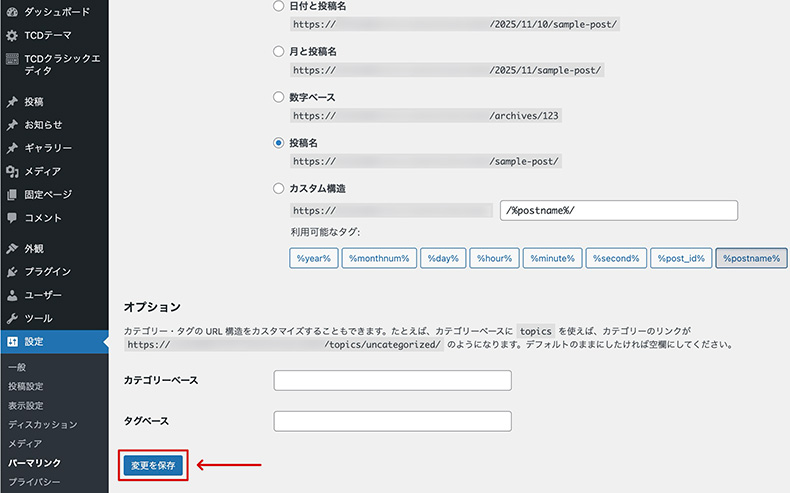The width and height of the screenshot is (790, 493).
Task: Click the comment bubble icon beside コメント
Action: point(12,218)
